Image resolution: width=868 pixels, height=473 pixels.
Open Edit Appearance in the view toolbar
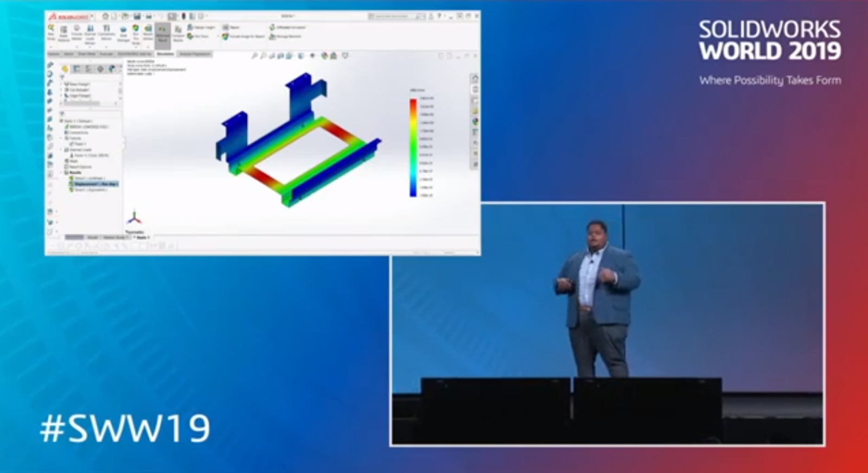click(324, 55)
